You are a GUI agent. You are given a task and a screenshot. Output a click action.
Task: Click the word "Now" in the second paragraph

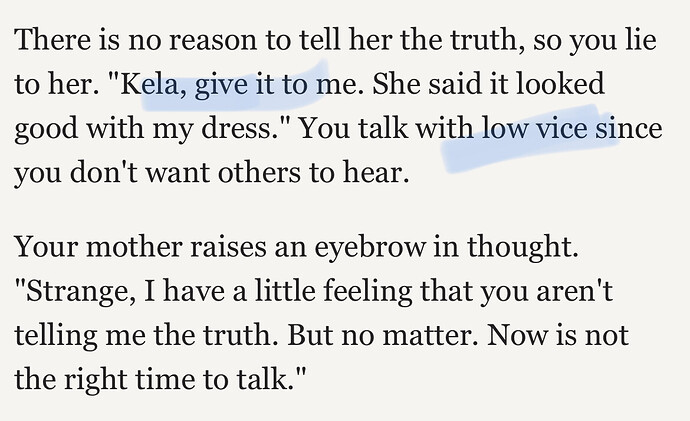pyautogui.click(x=512, y=336)
